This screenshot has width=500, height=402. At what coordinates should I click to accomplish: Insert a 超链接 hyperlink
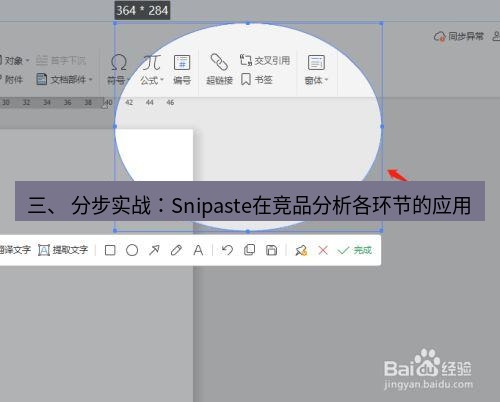pyautogui.click(x=219, y=69)
